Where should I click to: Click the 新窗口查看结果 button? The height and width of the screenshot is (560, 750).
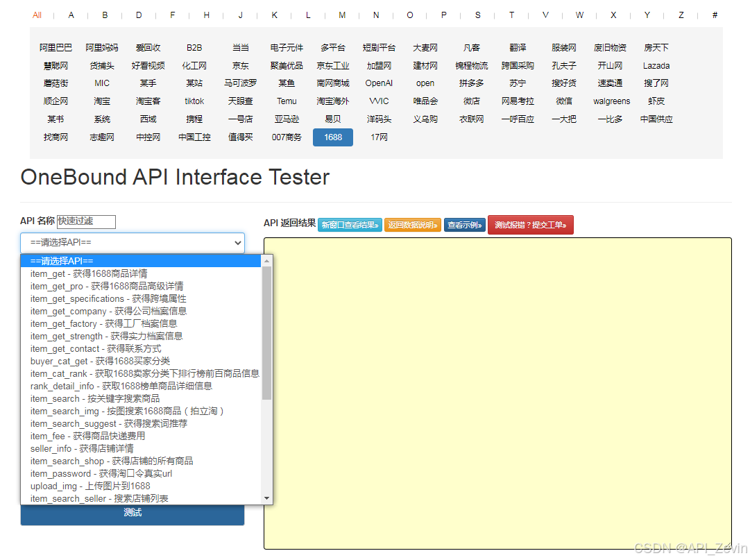350,225
